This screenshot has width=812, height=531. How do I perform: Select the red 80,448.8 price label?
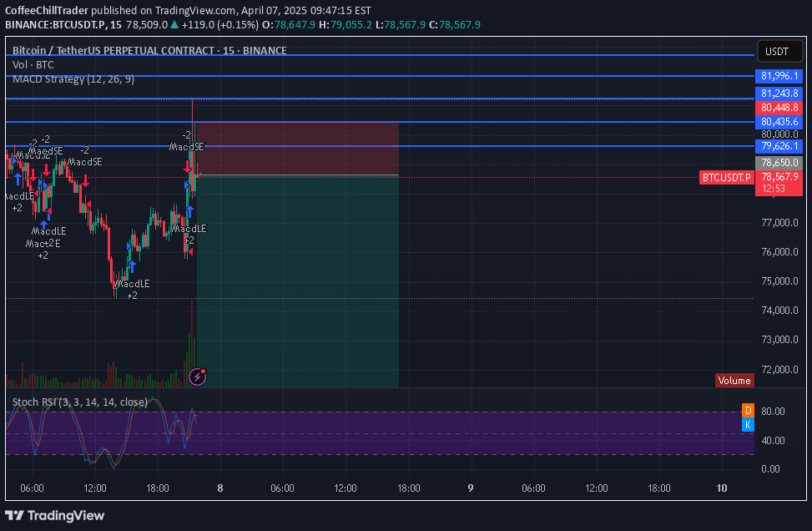(779, 108)
